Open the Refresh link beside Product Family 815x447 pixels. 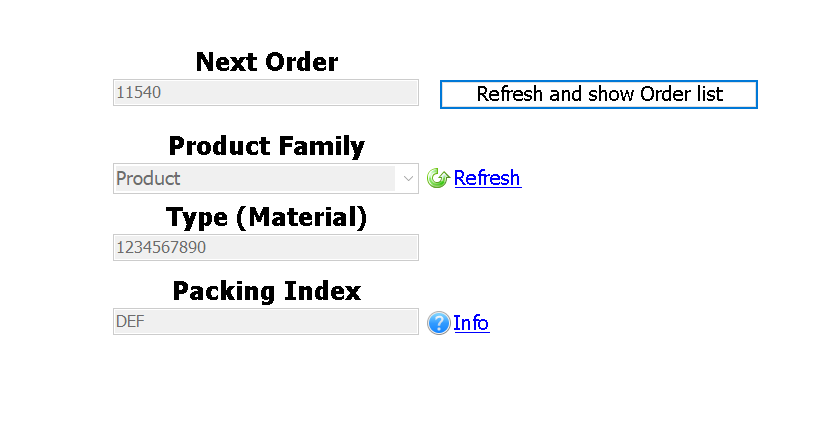487,178
